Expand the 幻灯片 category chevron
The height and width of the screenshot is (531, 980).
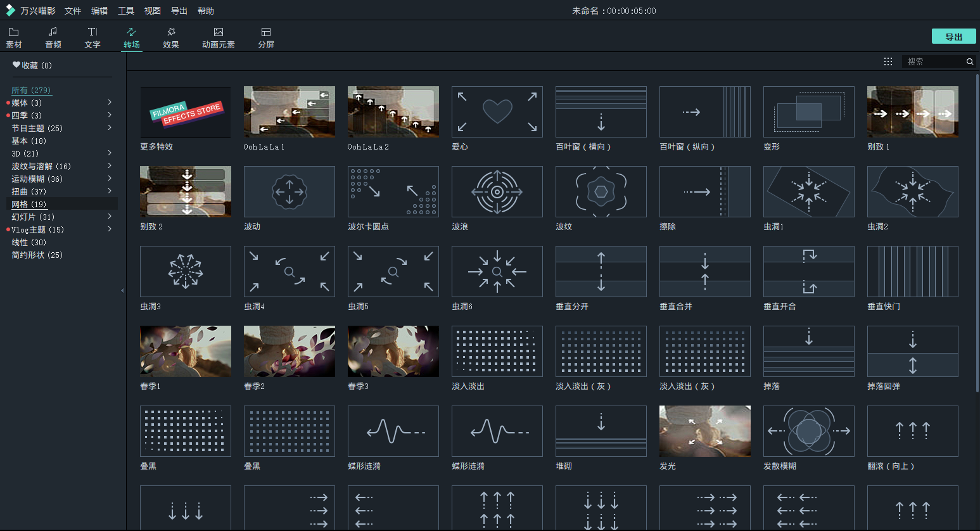point(110,216)
